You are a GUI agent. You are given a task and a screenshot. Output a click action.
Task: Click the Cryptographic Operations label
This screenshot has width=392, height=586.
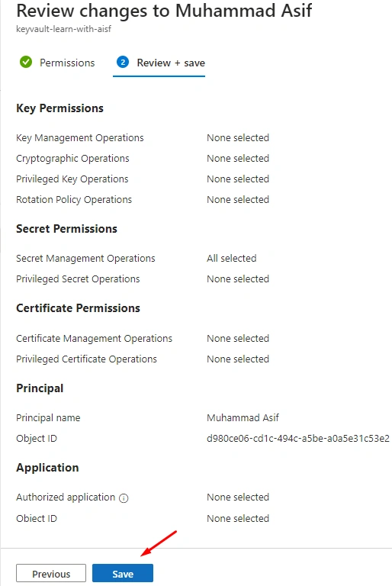tap(72, 159)
